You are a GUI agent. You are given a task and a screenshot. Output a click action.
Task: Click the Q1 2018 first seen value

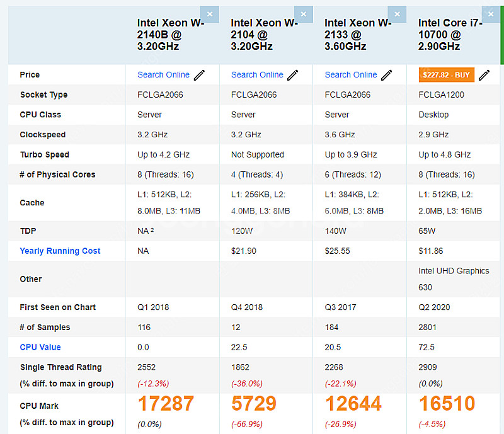coord(153,307)
